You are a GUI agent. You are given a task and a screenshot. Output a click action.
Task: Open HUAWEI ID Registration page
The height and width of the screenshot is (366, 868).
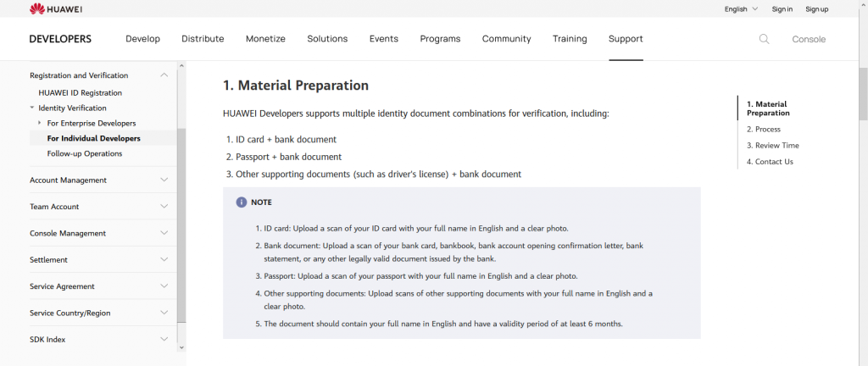[x=81, y=93]
